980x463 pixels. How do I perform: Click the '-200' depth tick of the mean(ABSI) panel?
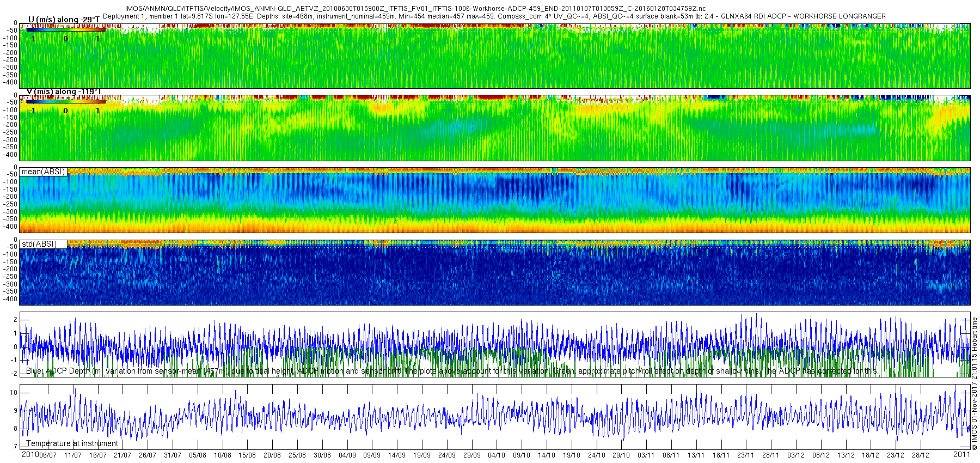[11, 197]
